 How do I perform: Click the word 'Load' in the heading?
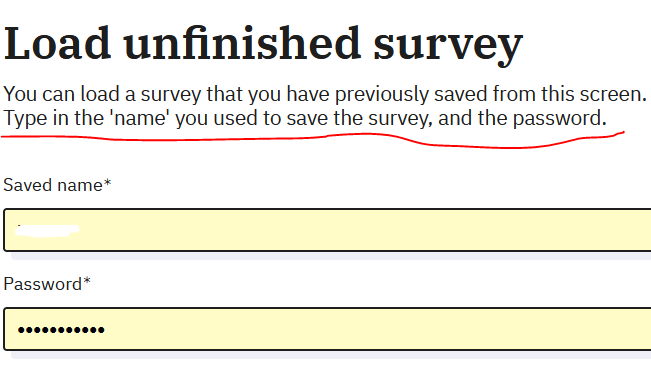[x=57, y=44]
